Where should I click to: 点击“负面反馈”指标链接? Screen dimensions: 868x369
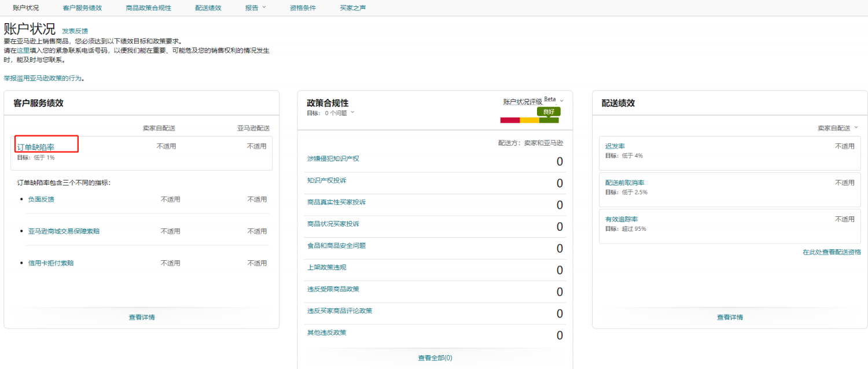click(41, 200)
